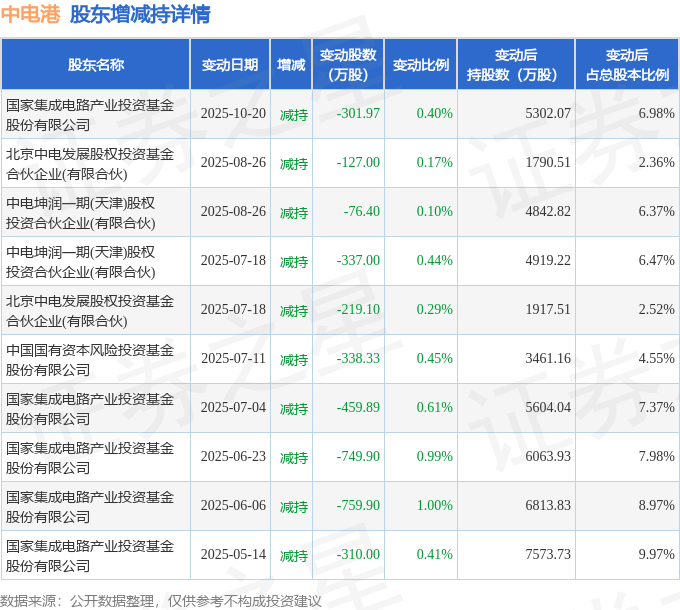Click the share ratio 9.97%
The height and width of the screenshot is (610, 680).
coord(657,554)
